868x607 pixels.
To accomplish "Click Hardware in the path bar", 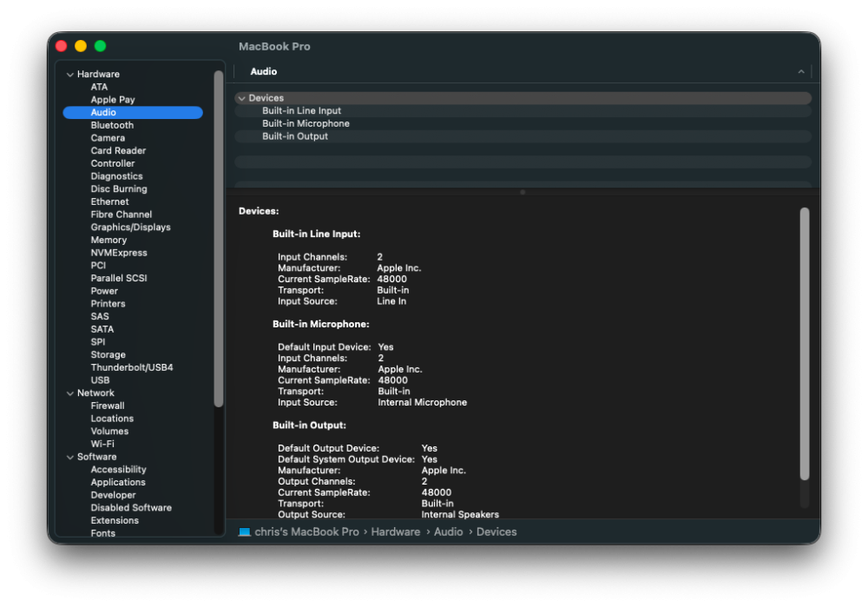I will (x=396, y=531).
